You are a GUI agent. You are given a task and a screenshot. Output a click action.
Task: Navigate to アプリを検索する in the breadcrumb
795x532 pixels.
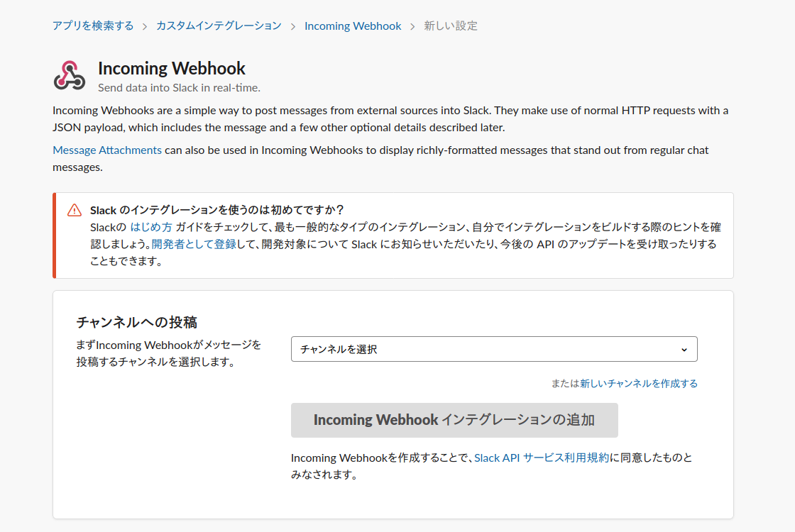pyautogui.click(x=93, y=25)
